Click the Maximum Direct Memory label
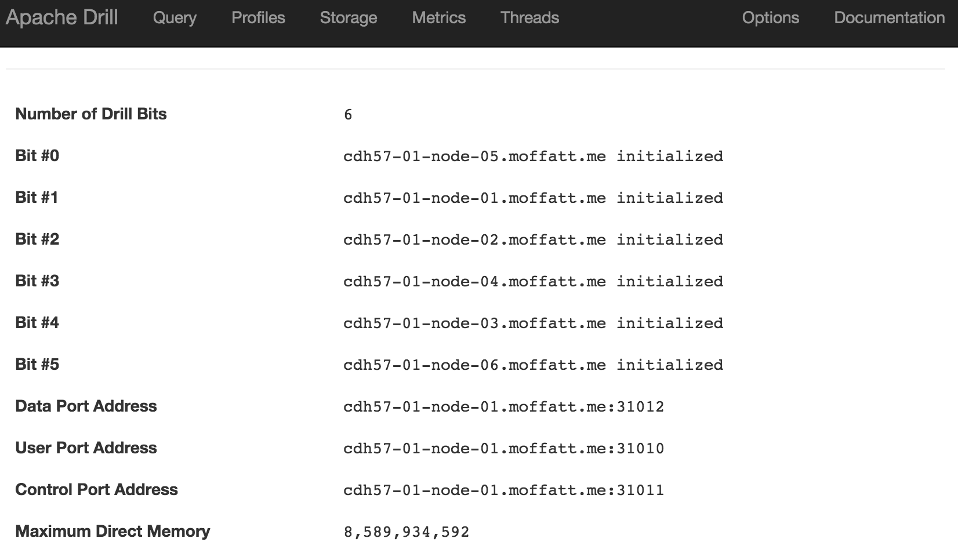The width and height of the screenshot is (958, 560). [x=113, y=532]
